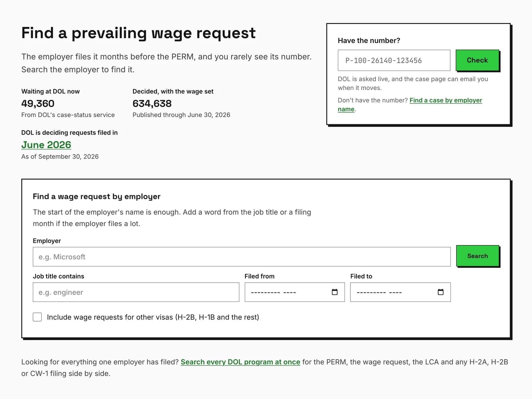Image resolution: width=532 pixels, height=399 pixels.
Task: Open the Search every DOL program at once link
Action: (x=240, y=362)
